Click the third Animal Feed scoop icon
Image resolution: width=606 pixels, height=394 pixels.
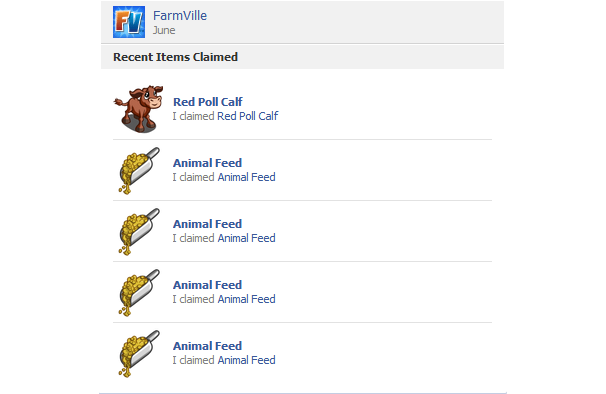[x=139, y=292]
